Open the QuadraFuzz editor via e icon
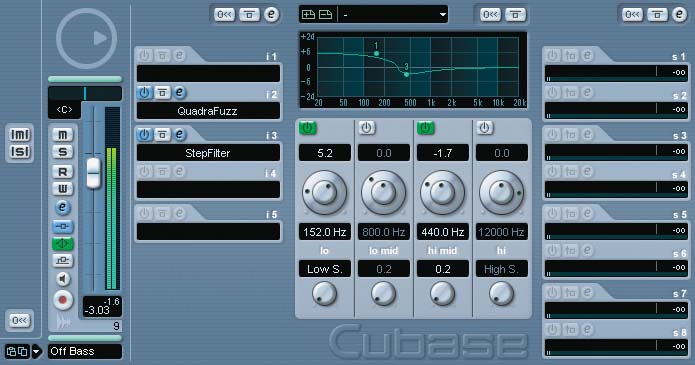Image resolution: width=695 pixels, height=365 pixels. (x=179, y=92)
